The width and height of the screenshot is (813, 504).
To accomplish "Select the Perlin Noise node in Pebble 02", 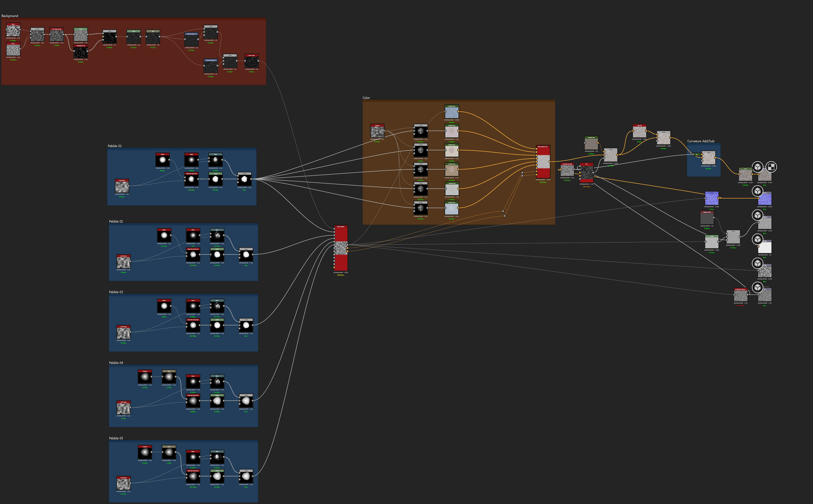I will [123, 262].
